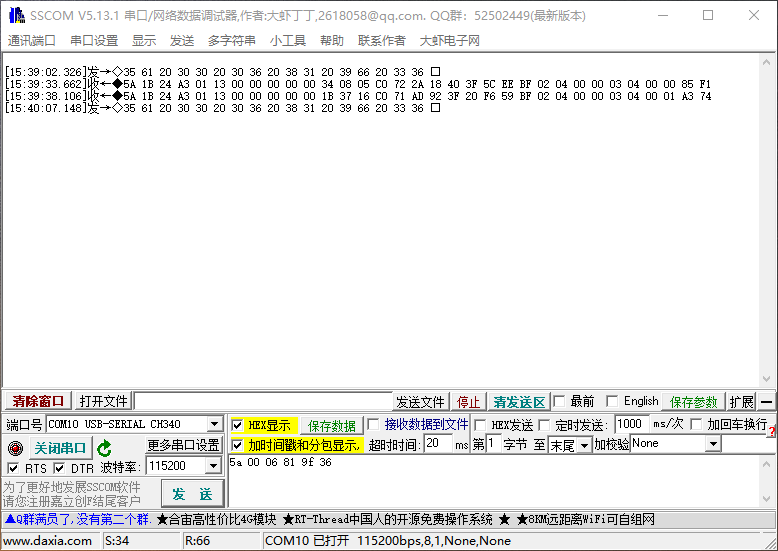Click the 更多串口设置 button
The image size is (778, 551).
pyautogui.click(x=184, y=445)
